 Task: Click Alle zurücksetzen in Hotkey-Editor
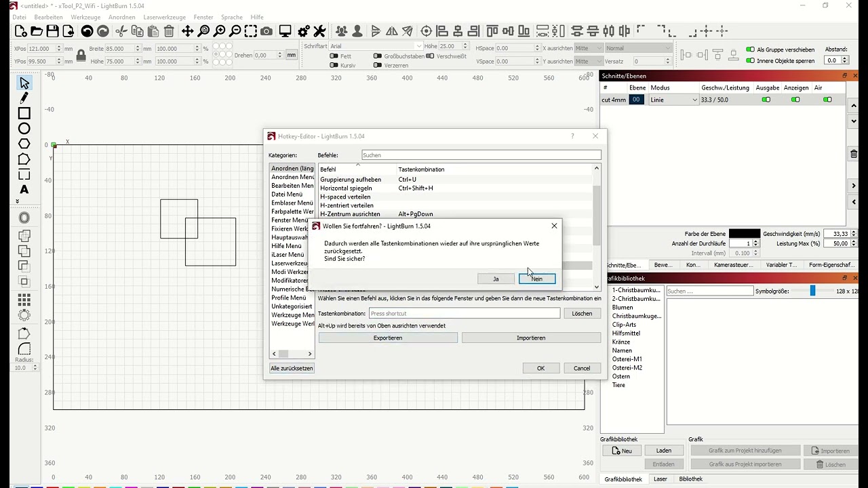292,368
